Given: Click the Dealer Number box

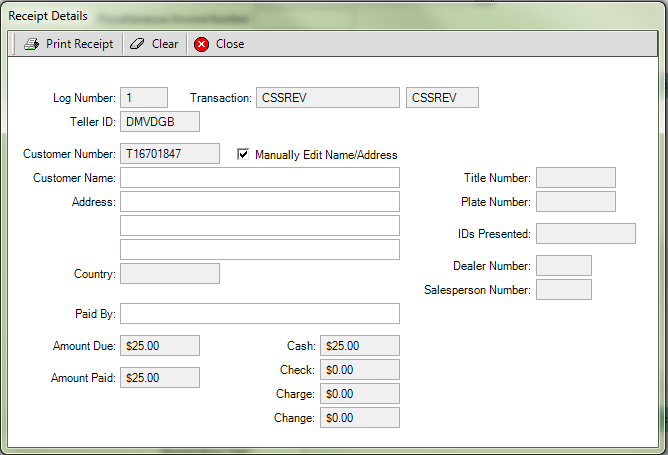Looking at the screenshot, I should [563, 266].
